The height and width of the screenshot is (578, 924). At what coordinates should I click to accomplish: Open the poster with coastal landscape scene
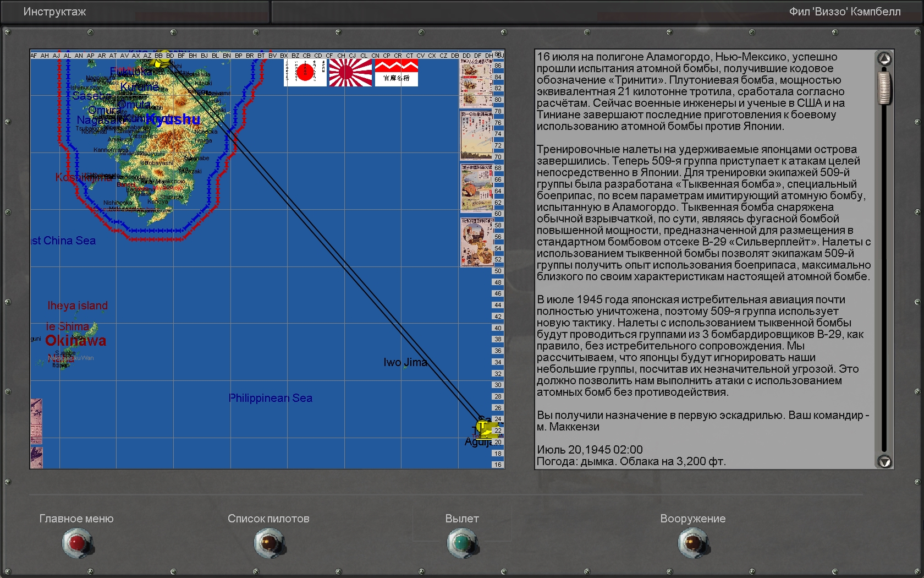tap(476, 188)
